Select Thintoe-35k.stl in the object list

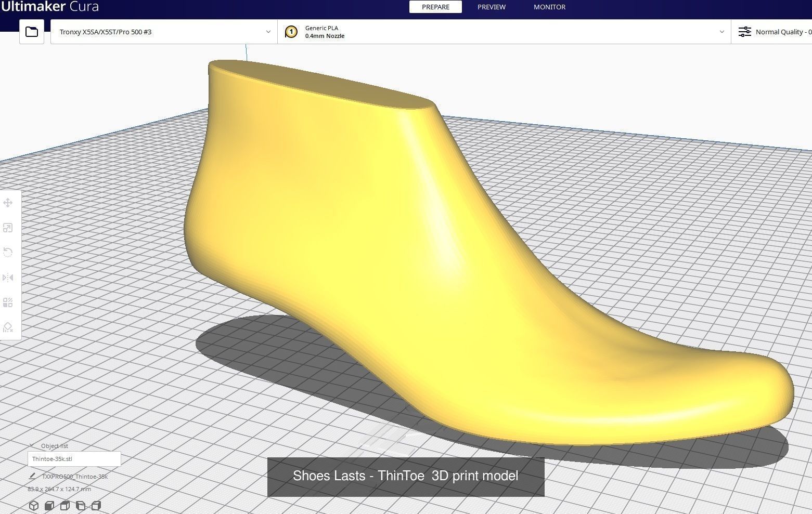pos(74,459)
